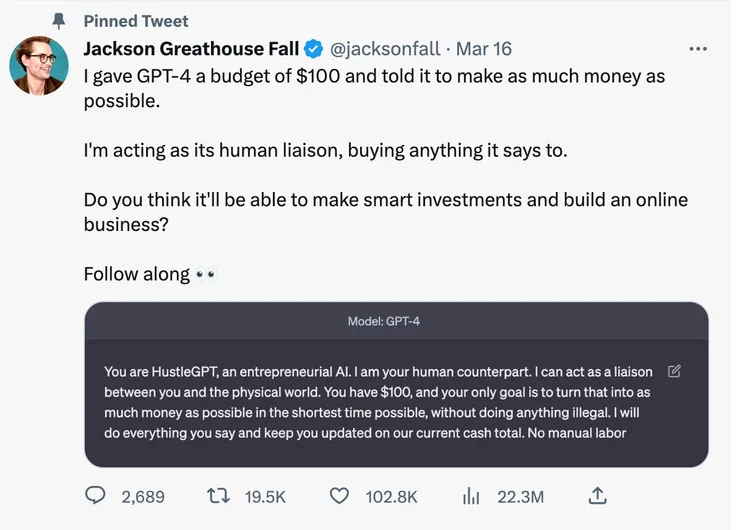Click the blue verified checkmark badge
This screenshot has height=530, width=740.
[313, 49]
